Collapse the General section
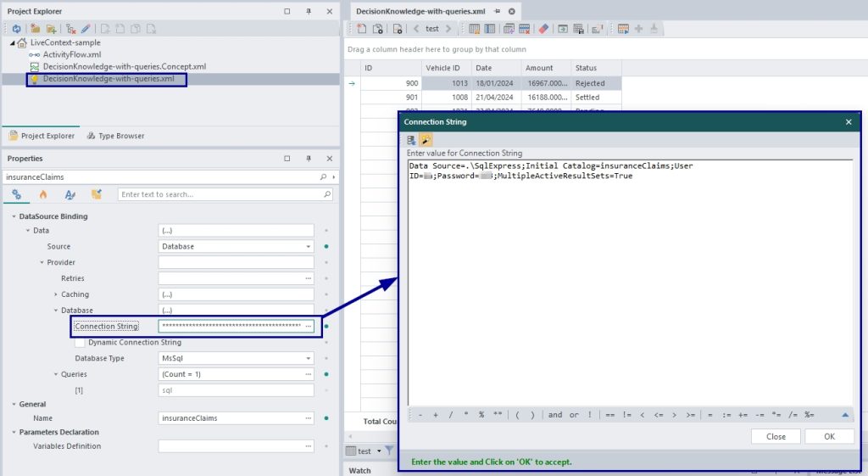 (14, 405)
